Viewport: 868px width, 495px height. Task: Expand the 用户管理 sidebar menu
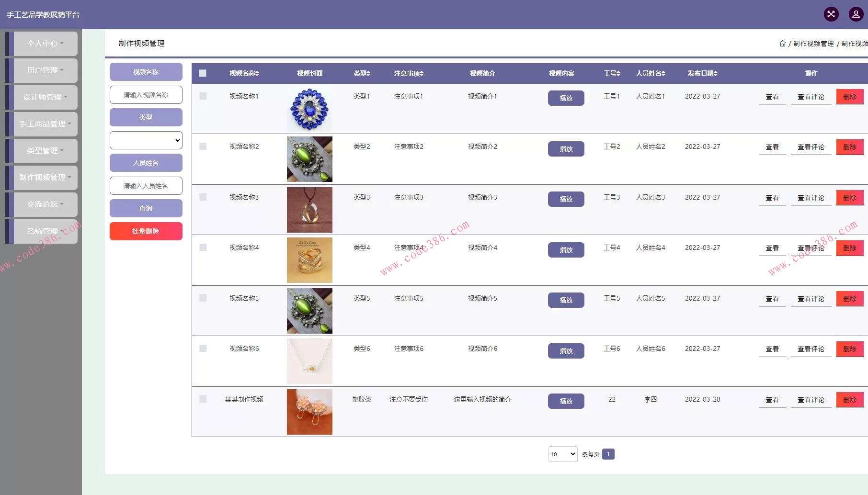[x=43, y=70]
